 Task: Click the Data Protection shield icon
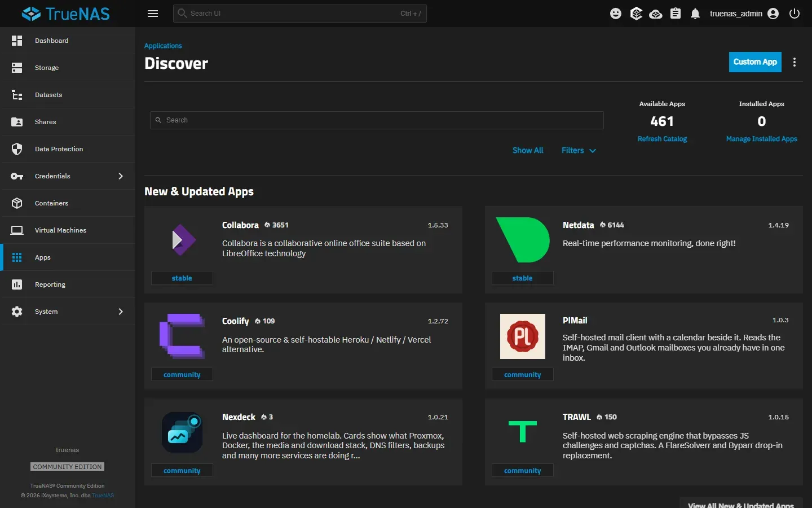pos(17,149)
